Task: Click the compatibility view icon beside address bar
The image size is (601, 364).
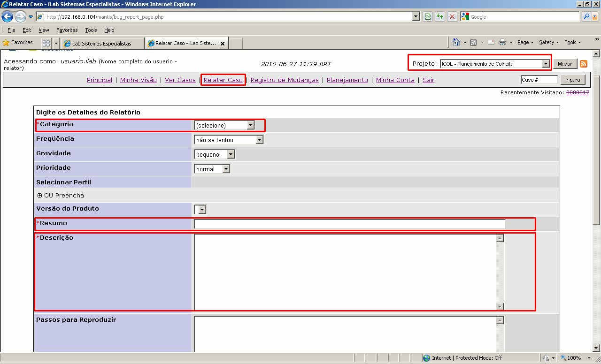Action: click(x=428, y=17)
